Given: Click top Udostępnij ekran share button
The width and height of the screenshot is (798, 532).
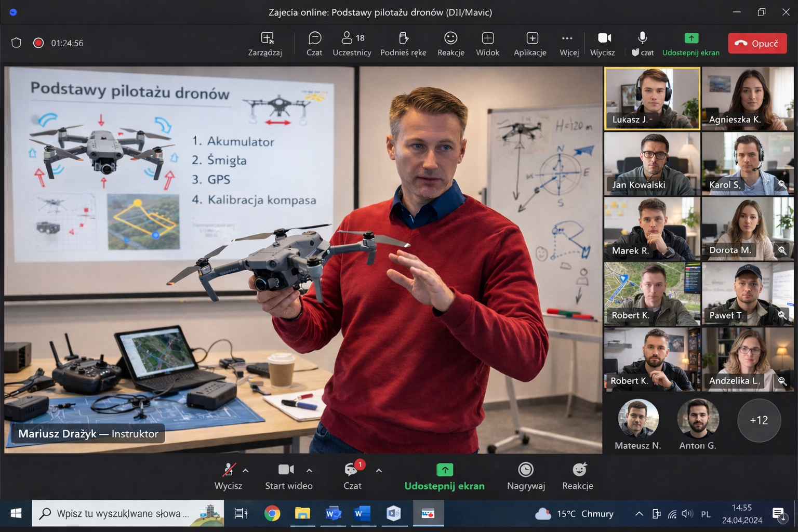Looking at the screenshot, I should pyautogui.click(x=691, y=44).
